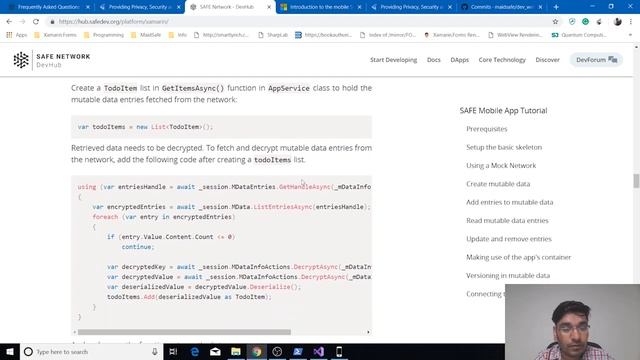
Task: Open the Quantum Computing bookmark
Action: coord(580,35)
